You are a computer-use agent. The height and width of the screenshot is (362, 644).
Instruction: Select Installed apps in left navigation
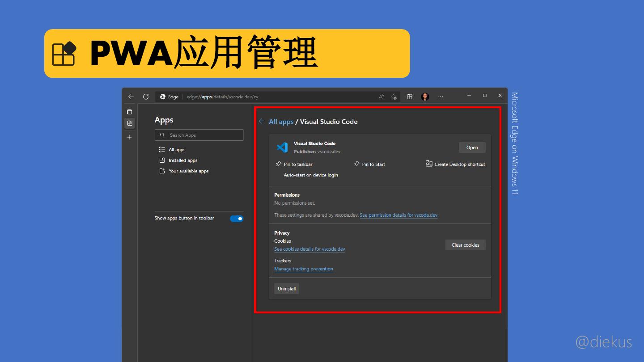(182, 160)
